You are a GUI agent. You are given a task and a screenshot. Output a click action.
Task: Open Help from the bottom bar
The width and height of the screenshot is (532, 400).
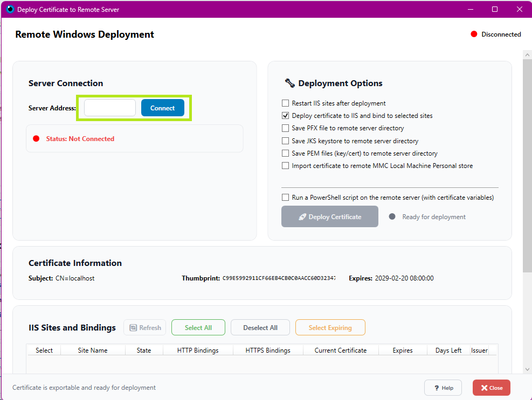pos(443,388)
